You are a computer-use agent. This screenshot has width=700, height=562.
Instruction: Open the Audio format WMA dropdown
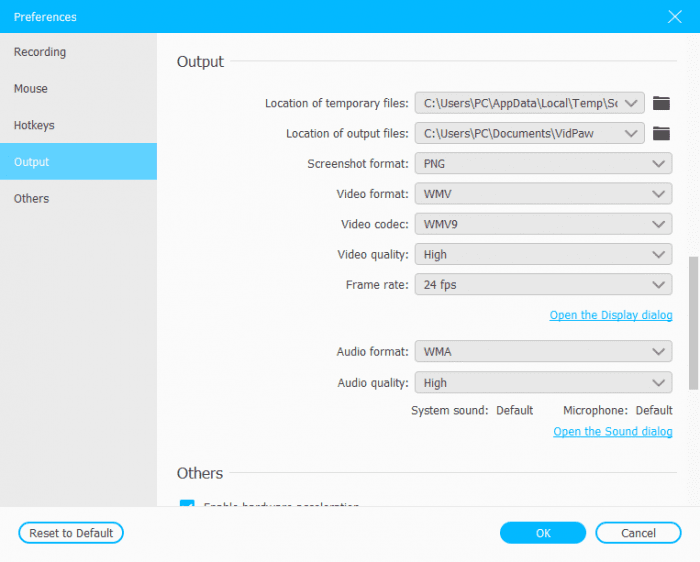(x=543, y=352)
